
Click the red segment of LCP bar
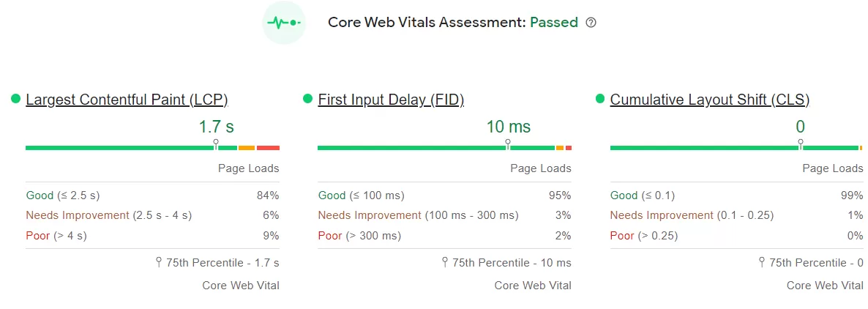click(268, 148)
